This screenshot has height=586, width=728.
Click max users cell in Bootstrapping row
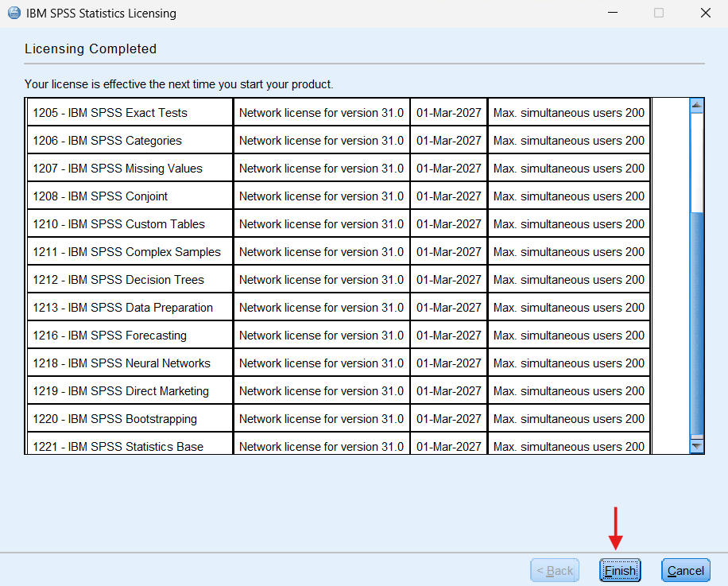tap(569, 419)
